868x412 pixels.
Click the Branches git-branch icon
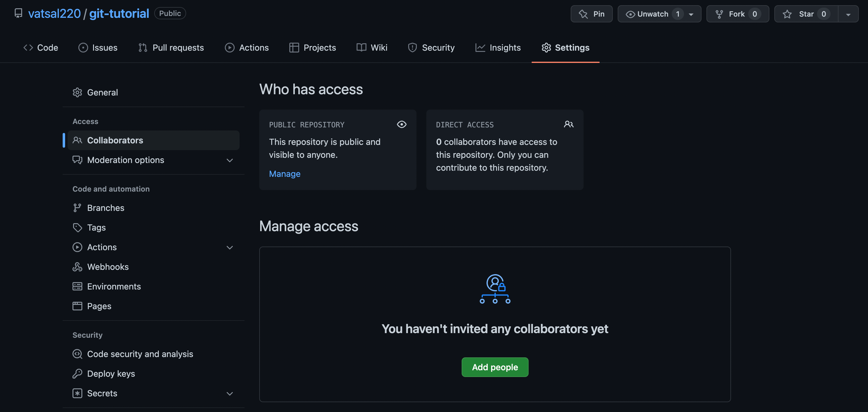pyautogui.click(x=77, y=208)
